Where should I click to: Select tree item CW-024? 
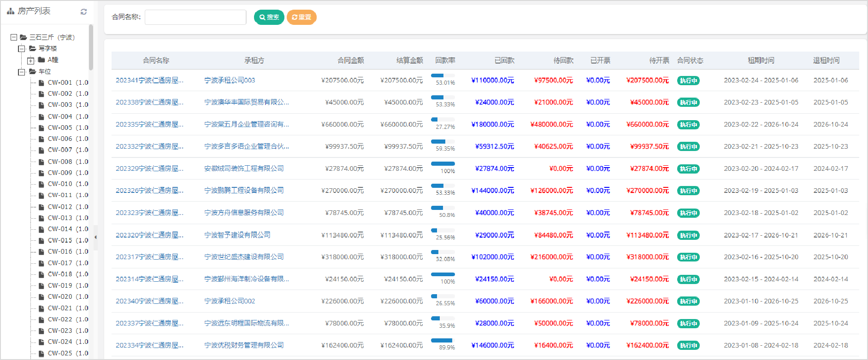(x=68, y=342)
